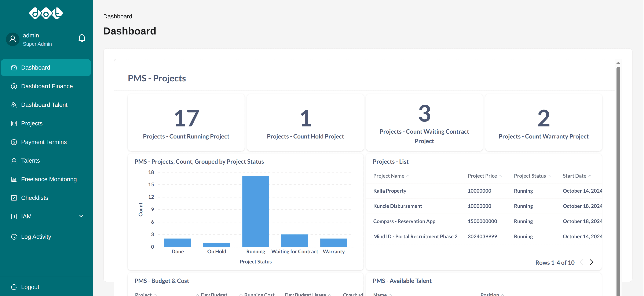Expand the IAM menu chevron

pyautogui.click(x=81, y=216)
